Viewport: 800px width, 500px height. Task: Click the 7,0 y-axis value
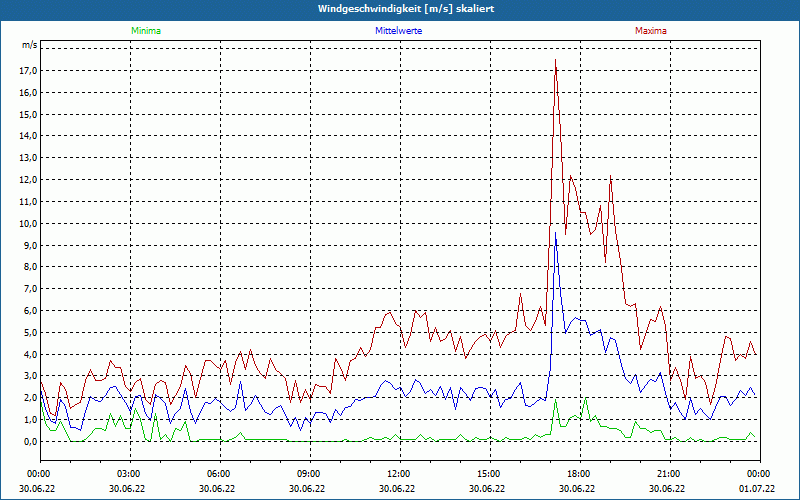(x=31, y=289)
